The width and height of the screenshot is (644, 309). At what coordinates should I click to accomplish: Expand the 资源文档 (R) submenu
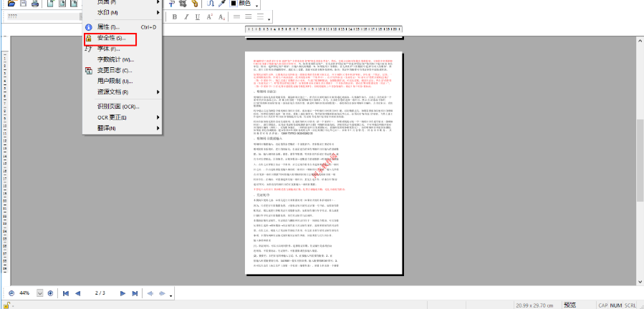coord(122,92)
